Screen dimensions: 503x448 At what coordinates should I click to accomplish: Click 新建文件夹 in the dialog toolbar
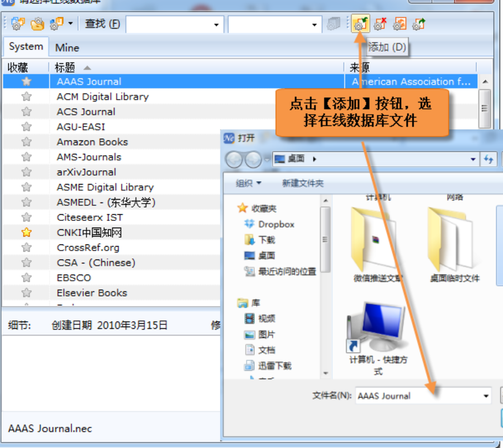coord(303,183)
